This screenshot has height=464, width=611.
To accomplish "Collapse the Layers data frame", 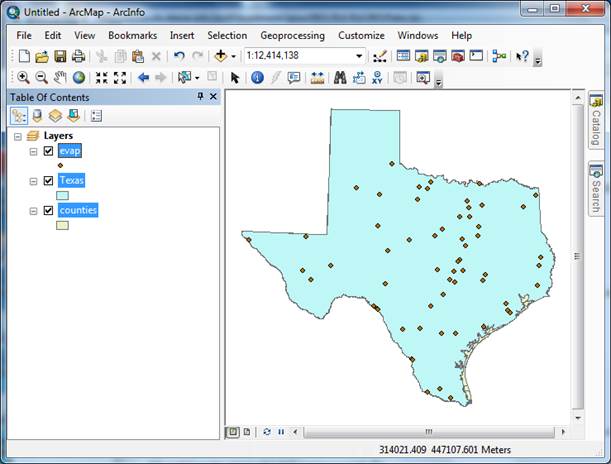I will tap(18, 135).
